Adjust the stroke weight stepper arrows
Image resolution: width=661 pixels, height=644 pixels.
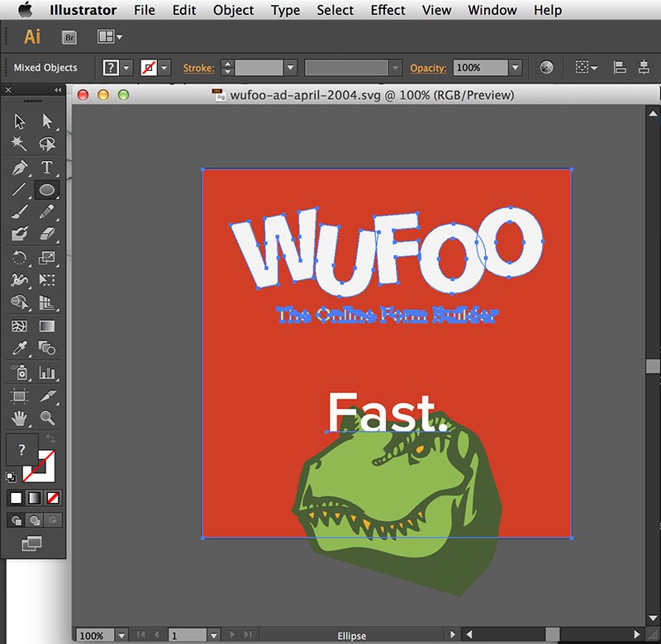227,68
